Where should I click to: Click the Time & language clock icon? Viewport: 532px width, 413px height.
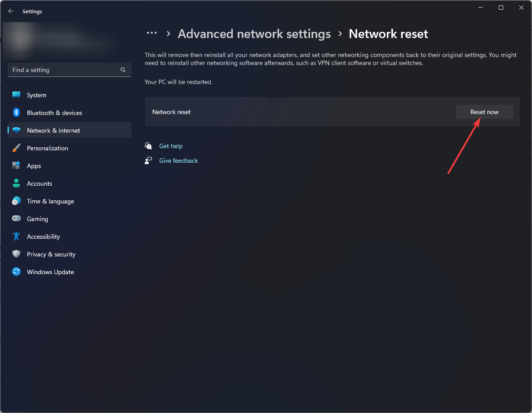[16, 201]
